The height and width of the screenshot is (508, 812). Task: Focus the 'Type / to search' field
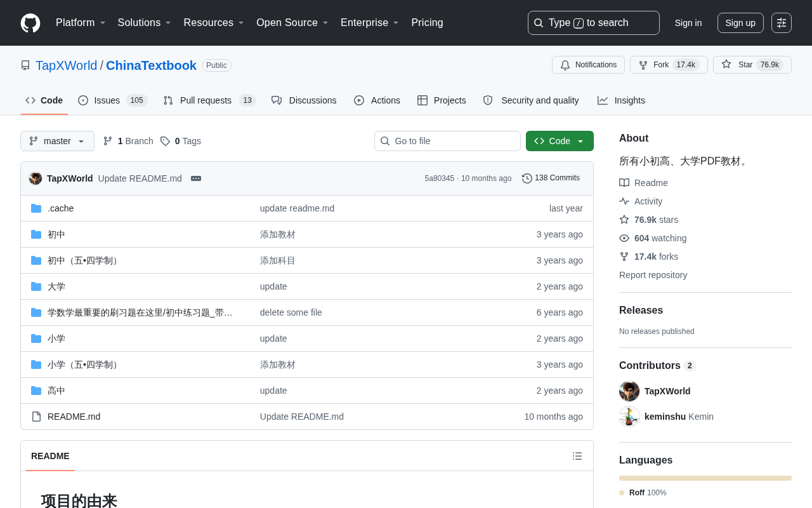pos(594,23)
